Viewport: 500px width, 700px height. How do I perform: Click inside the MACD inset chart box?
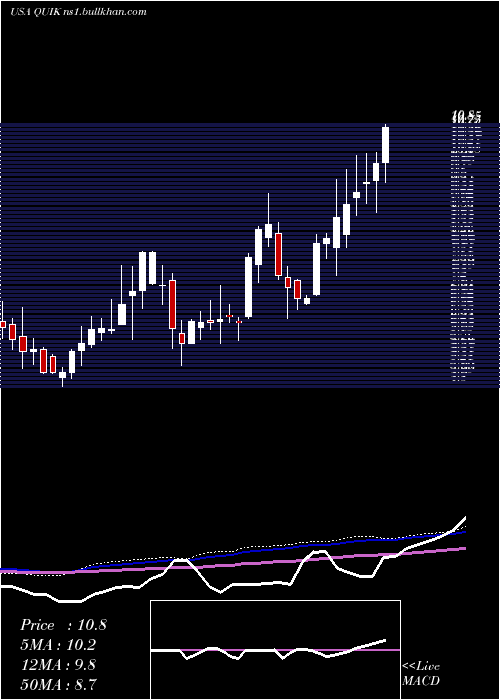pos(275,650)
